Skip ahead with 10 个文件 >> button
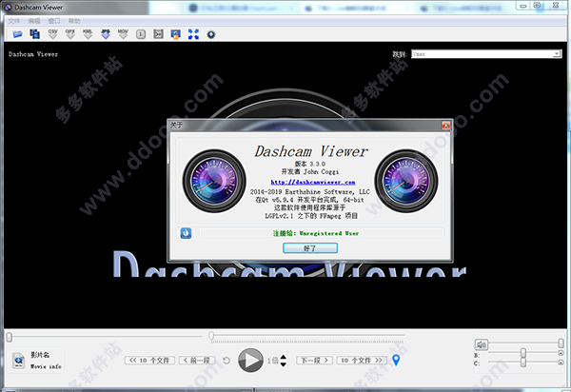571x392 pixels. point(362,360)
